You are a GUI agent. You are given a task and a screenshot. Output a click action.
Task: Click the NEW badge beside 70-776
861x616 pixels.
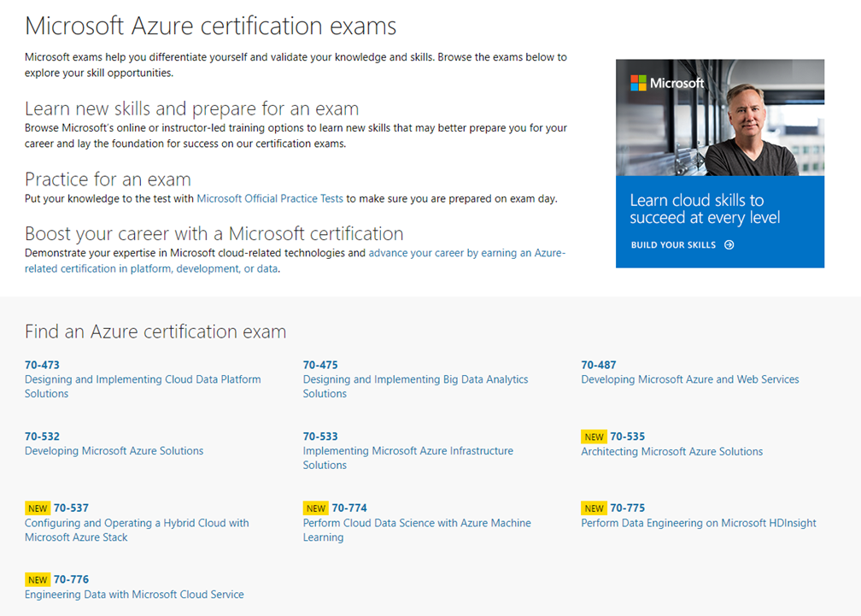pos(38,580)
